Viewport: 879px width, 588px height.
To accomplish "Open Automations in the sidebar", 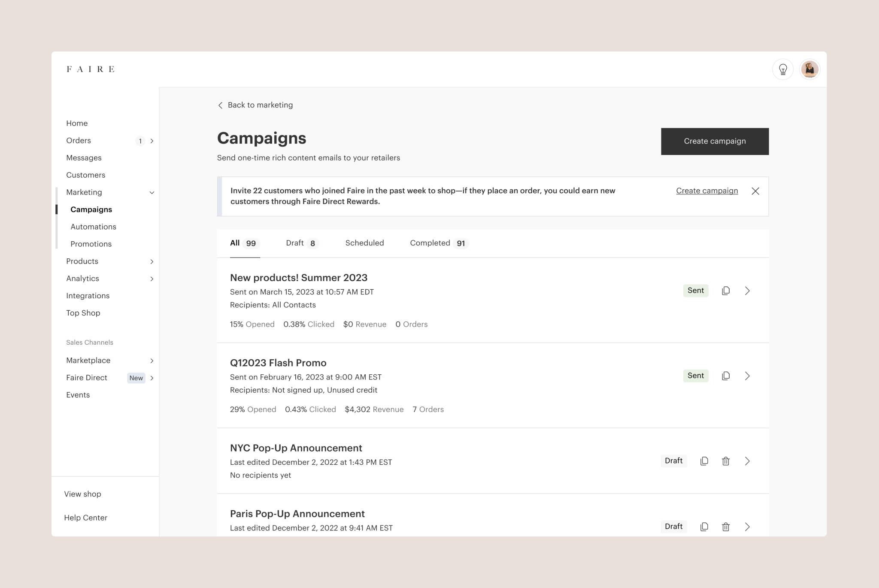I will [x=93, y=227].
